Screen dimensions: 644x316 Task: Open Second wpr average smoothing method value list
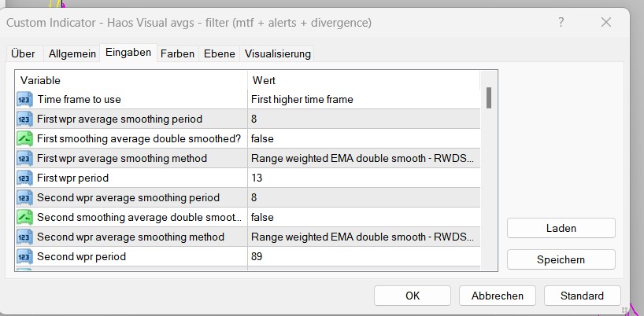[362, 237]
